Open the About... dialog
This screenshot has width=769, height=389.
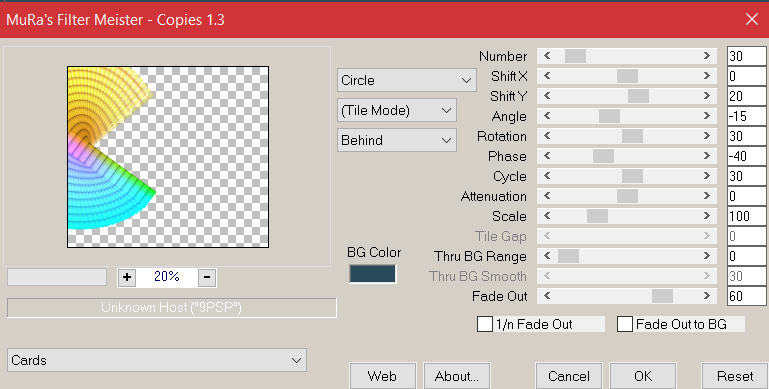coord(457,376)
